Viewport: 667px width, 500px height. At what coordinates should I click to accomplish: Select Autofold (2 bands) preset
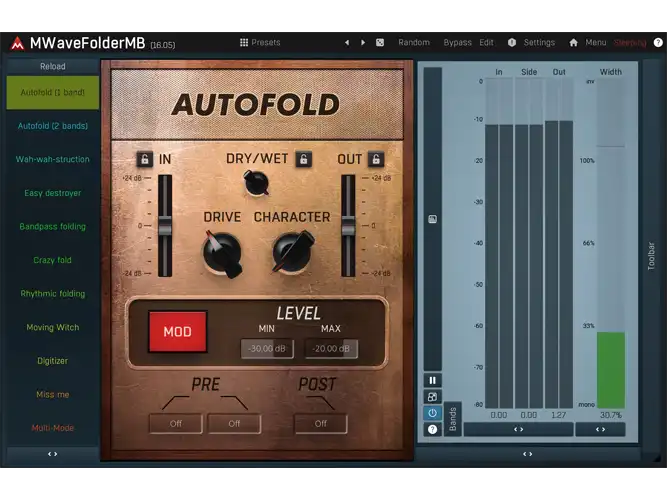coord(53,126)
